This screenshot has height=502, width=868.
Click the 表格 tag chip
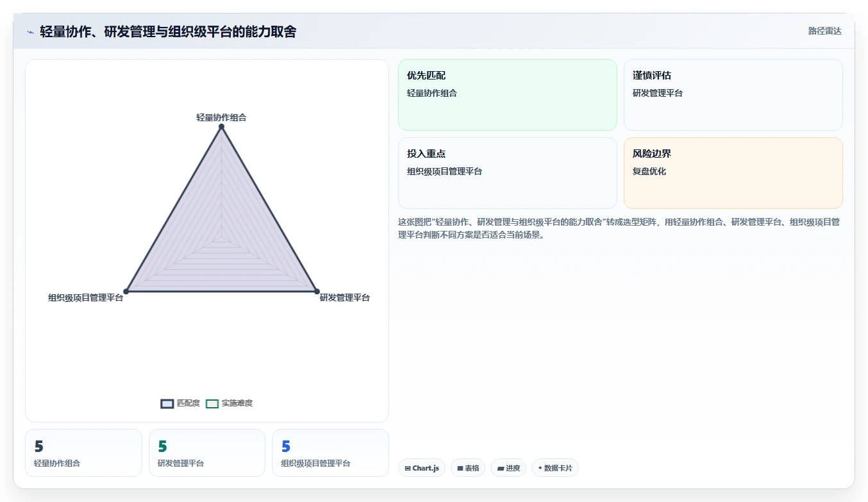468,468
